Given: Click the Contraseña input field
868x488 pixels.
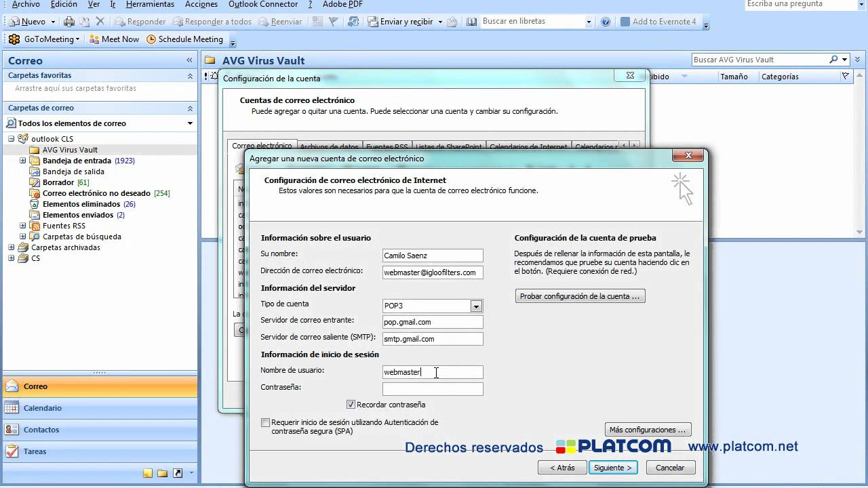Looking at the screenshot, I should pyautogui.click(x=433, y=389).
